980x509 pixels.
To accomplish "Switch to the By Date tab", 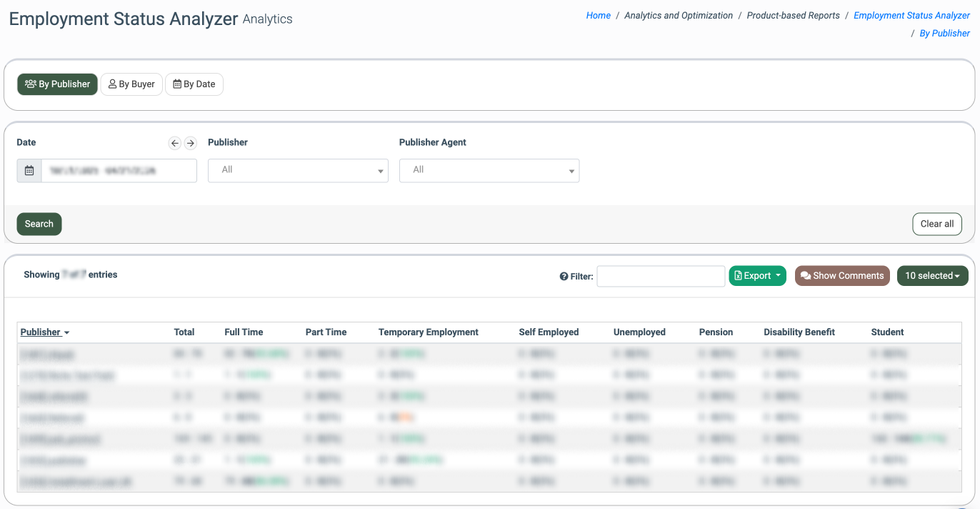I will pyautogui.click(x=194, y=84).
